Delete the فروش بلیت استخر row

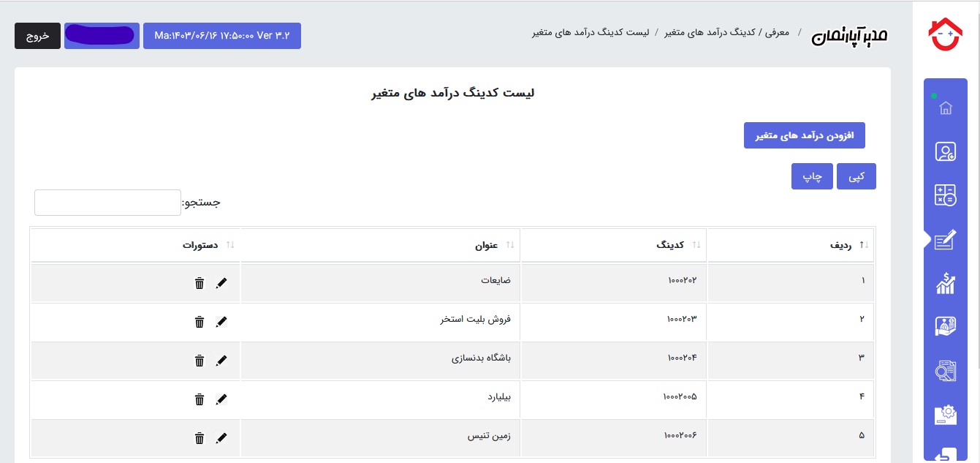[200, 322]
